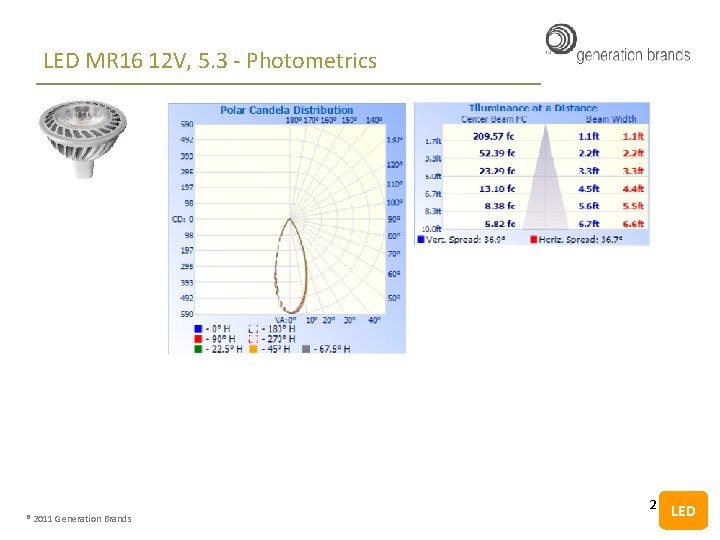720x540 pixels.
Task: Click the green 22.5° H legend swatch
Action: 198,349
